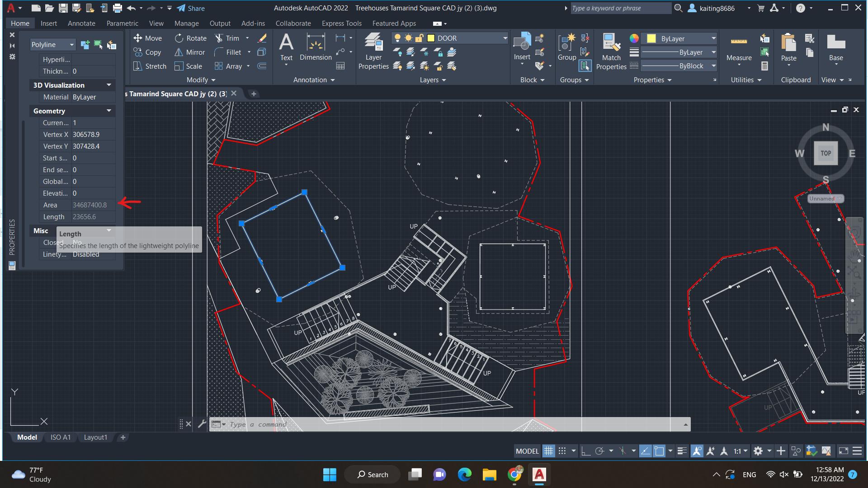
Task: Open the Polyline object type dropdown
Action: coord(71,45)
